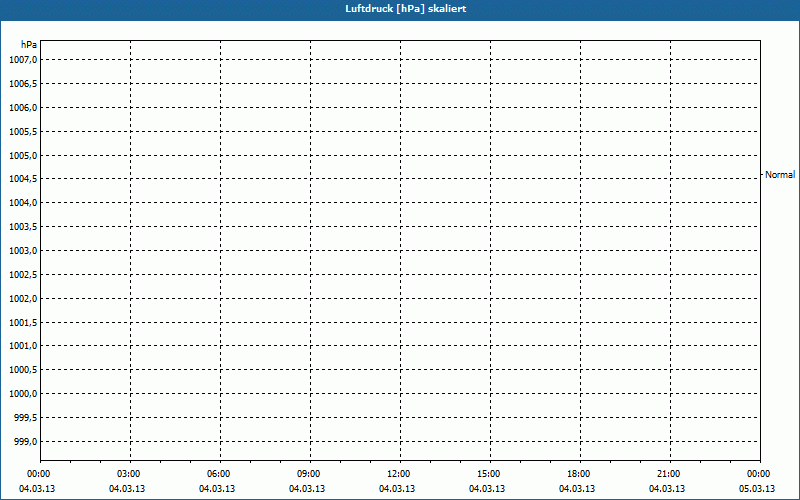The image size is (800, 500).
Task: Select y-axis value 1002,0
Action: (23, 298)
